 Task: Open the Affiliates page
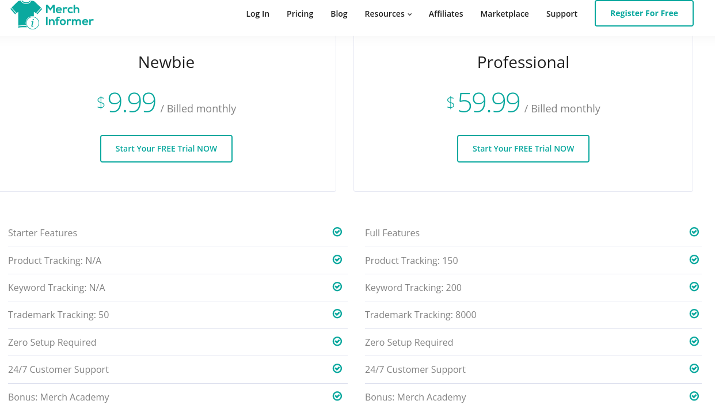446,14
